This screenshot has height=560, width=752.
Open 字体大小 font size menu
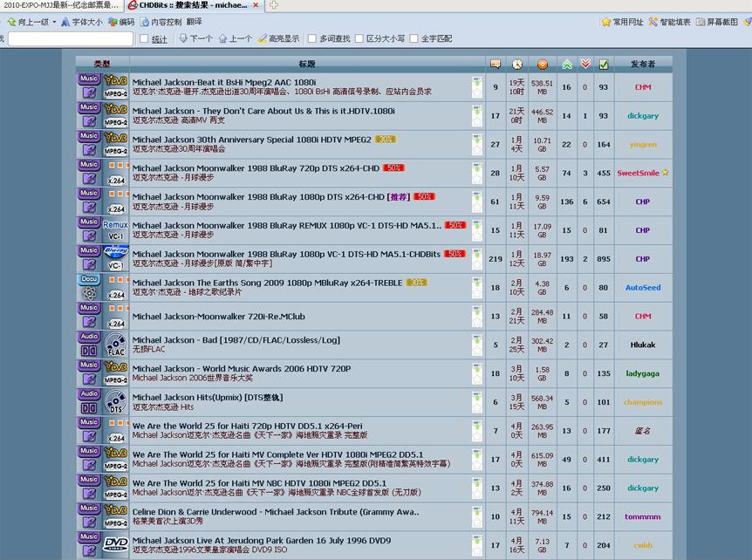click(x=81, y=22)
